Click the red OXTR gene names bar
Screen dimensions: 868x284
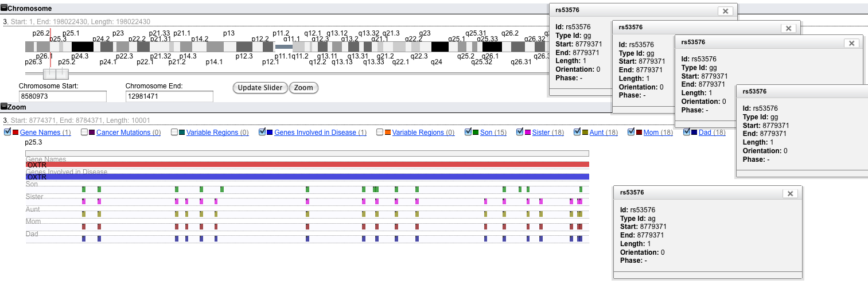point(307,165)
